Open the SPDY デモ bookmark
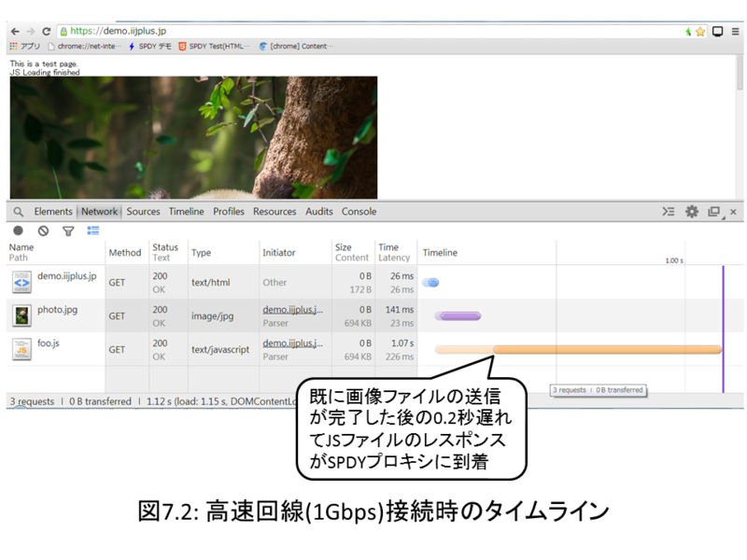The height and width of the screenshot is (560, 747). pyautogui.click(x=150, y=46)
